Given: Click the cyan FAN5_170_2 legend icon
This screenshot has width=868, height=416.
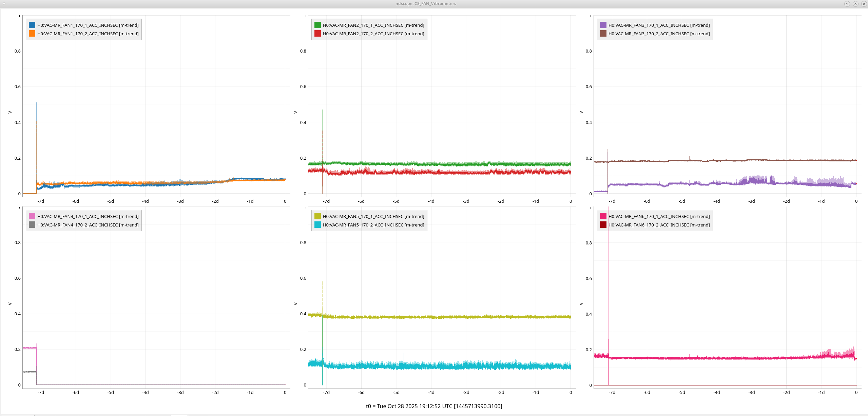Looking at the screenshot, I should (317, 225).
